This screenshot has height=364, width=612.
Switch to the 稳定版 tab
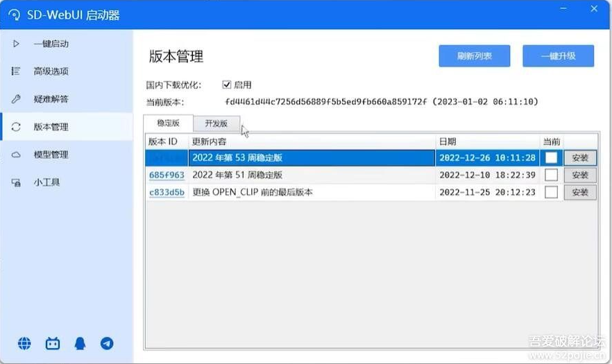(x=168, y=123)
